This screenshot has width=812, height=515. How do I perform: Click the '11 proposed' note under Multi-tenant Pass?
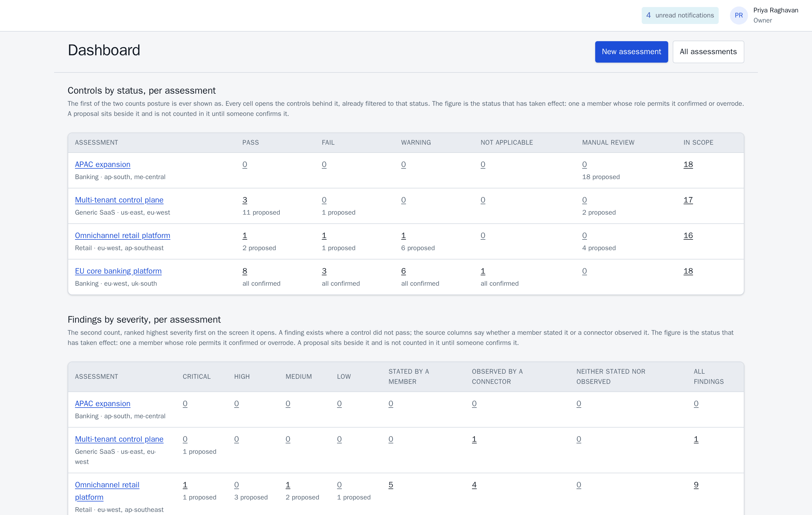tap(261, 212)
